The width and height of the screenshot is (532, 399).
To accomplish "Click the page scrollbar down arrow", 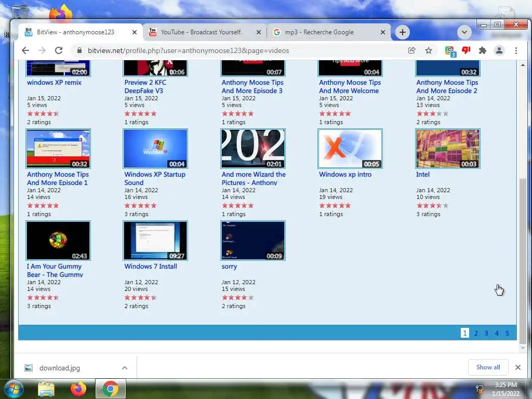I will pyautogui.click(x=523, y=348).
